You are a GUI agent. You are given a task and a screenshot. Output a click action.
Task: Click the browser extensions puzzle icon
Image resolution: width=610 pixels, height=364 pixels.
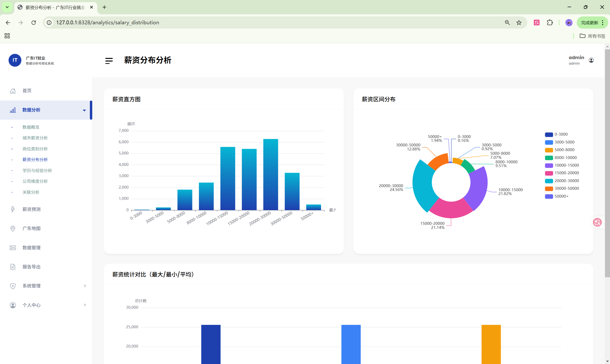click(x=550, y=23)
